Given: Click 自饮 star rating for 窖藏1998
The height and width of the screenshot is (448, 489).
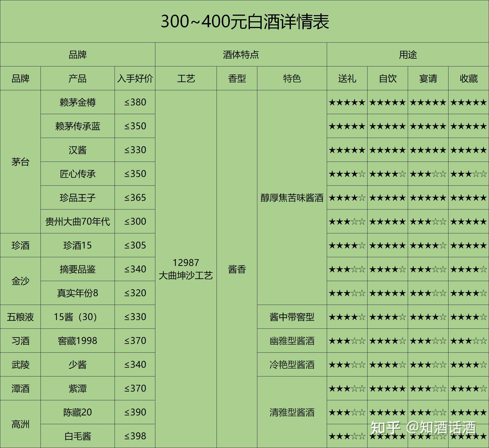Looking at the screenshot, I should point(388,341).
